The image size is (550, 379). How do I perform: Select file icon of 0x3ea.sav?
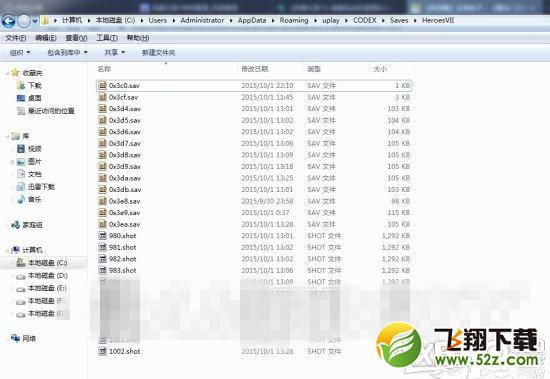[x=102, y=224]
